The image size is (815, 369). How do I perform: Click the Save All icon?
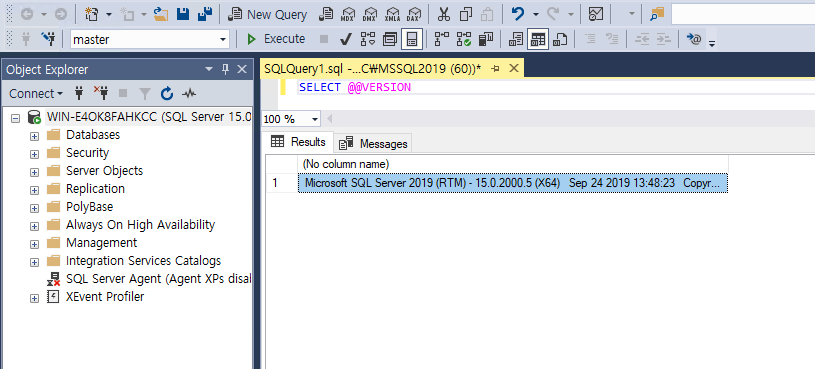[205, 15]
